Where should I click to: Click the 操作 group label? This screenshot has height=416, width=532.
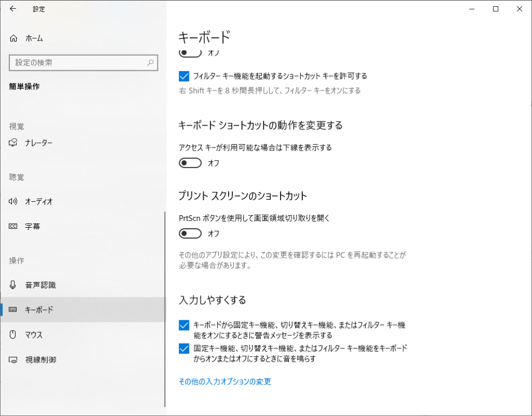coord(17,261)
